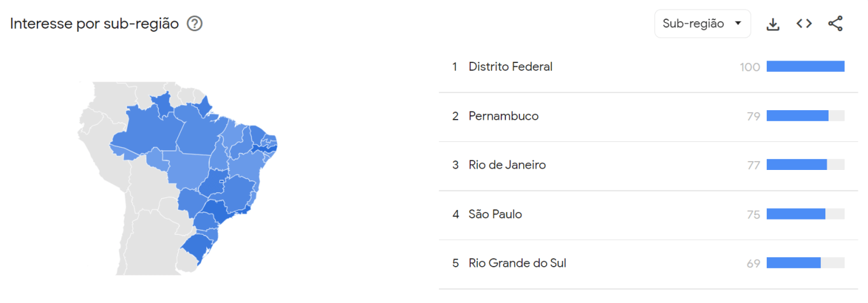The image size is (868, 303).
Task: Click the Distrito Federal interest bar
Action: [806, 67]
